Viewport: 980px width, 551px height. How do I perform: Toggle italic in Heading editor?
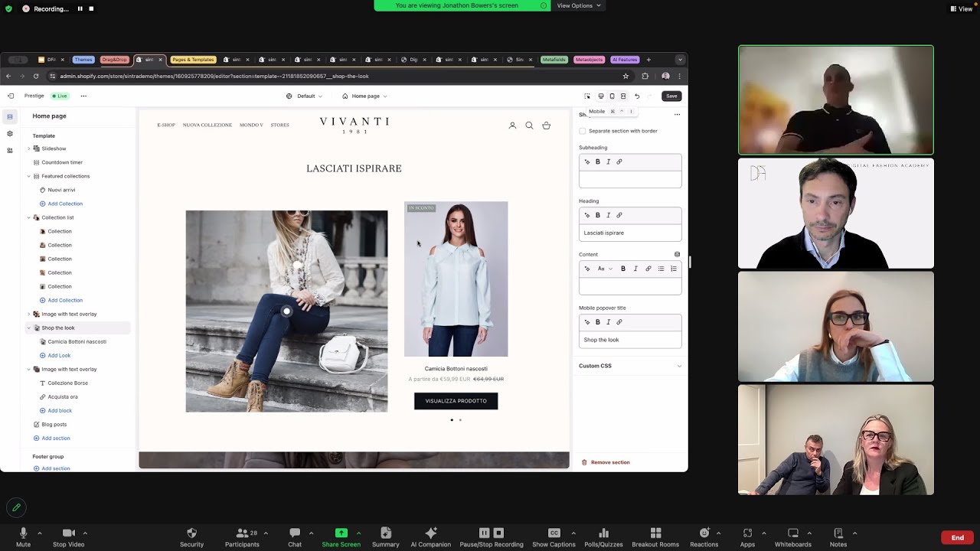609,215
